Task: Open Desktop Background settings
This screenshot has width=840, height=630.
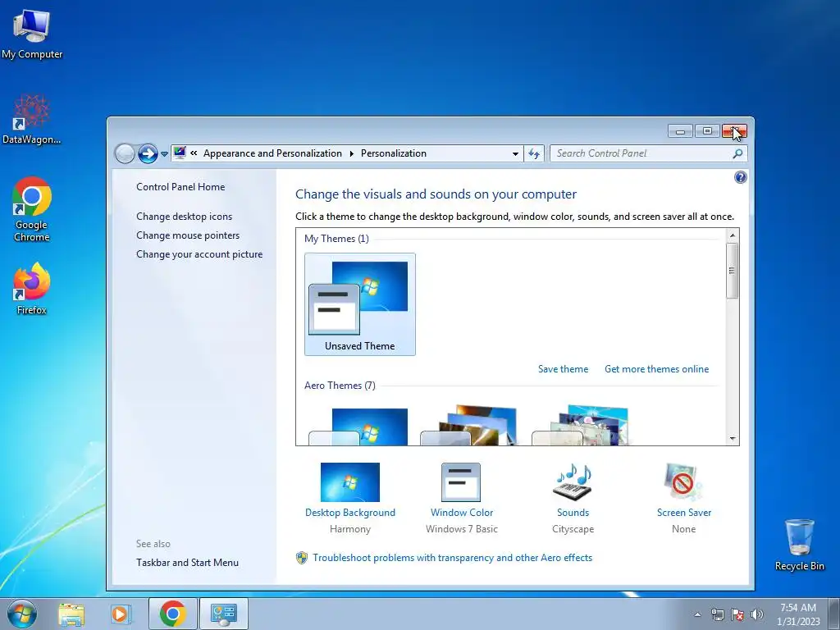Action: pyautogui.click(x=350, y=498)
